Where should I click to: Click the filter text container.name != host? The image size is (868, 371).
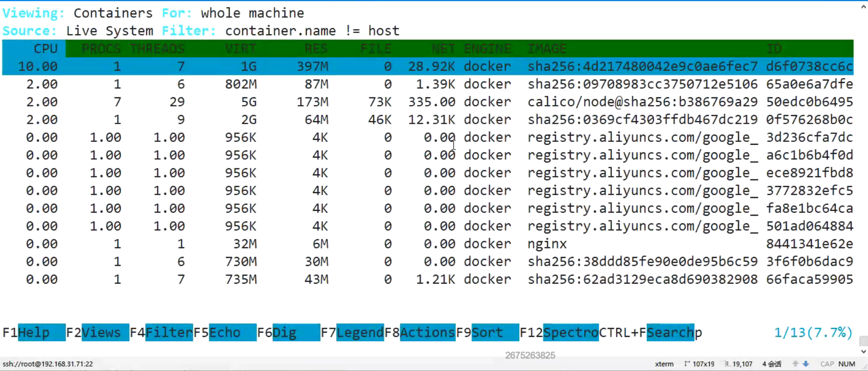point(312,31)
